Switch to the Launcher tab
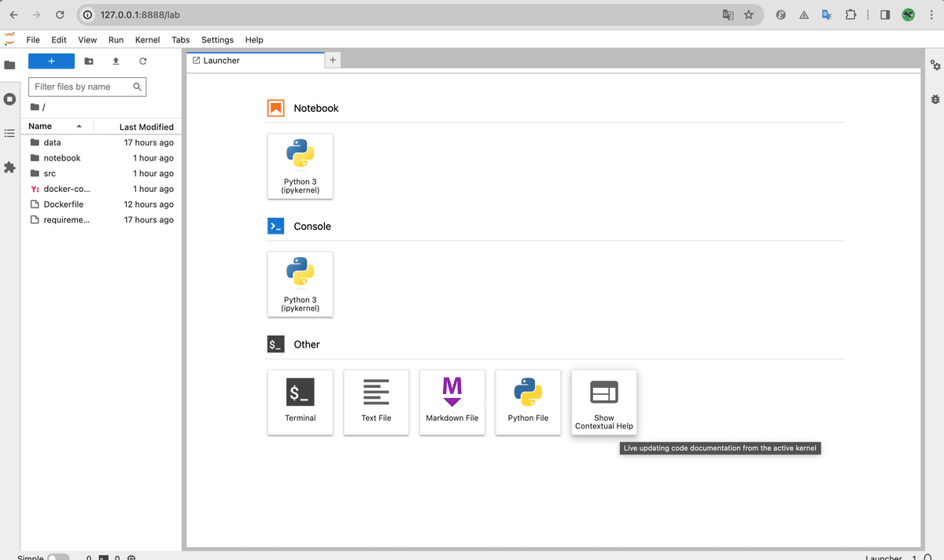This screenshot has width=944, height=560. (255, 61)
